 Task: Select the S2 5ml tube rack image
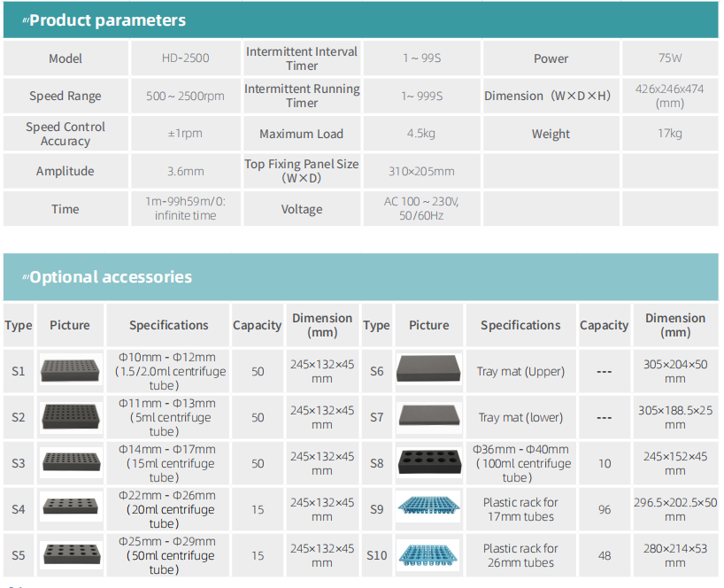click(71, 417)
